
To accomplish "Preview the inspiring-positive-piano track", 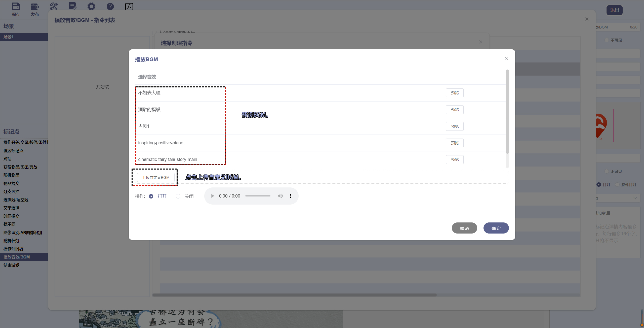I will click(455, 143).
